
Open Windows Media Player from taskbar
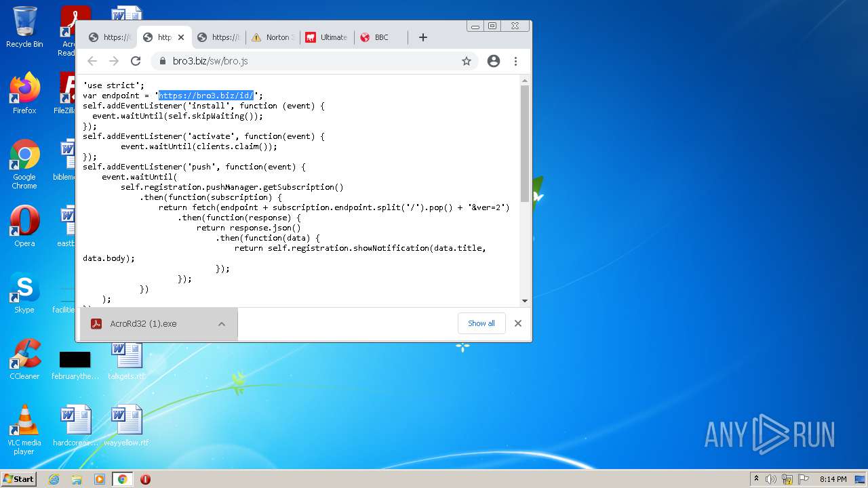click(100, 479)
